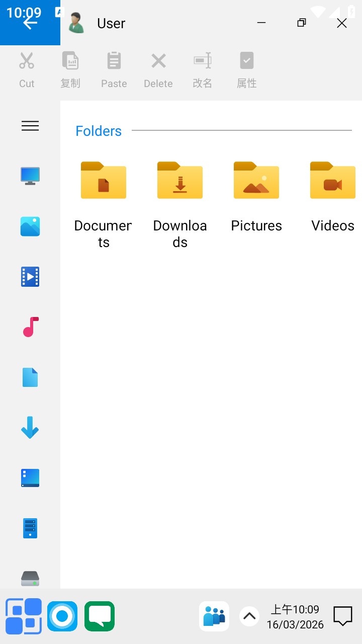This screenshot has width=362, height=644.
Task: Select the disk drive sidebar icon
Action: [30, 579]
